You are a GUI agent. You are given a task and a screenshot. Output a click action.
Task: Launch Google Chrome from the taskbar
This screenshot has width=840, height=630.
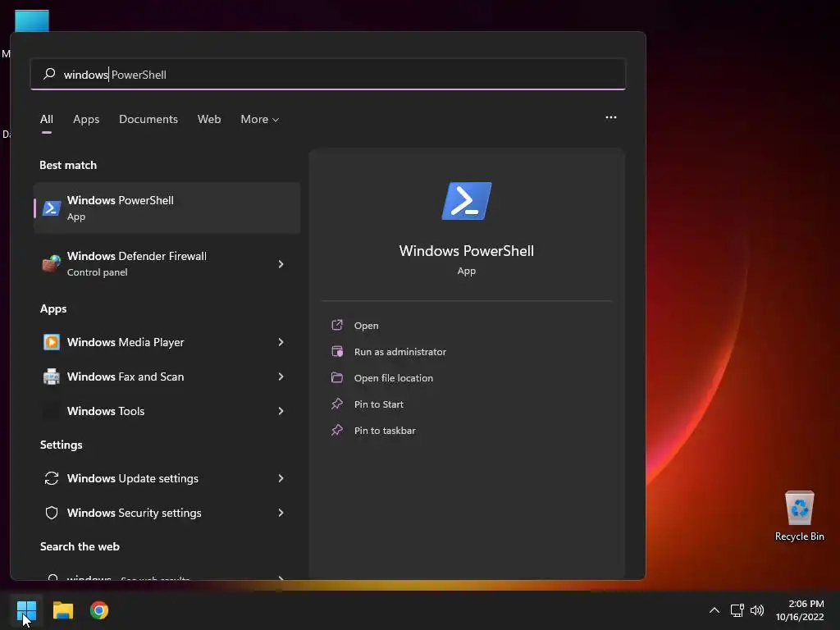(99, 610)
